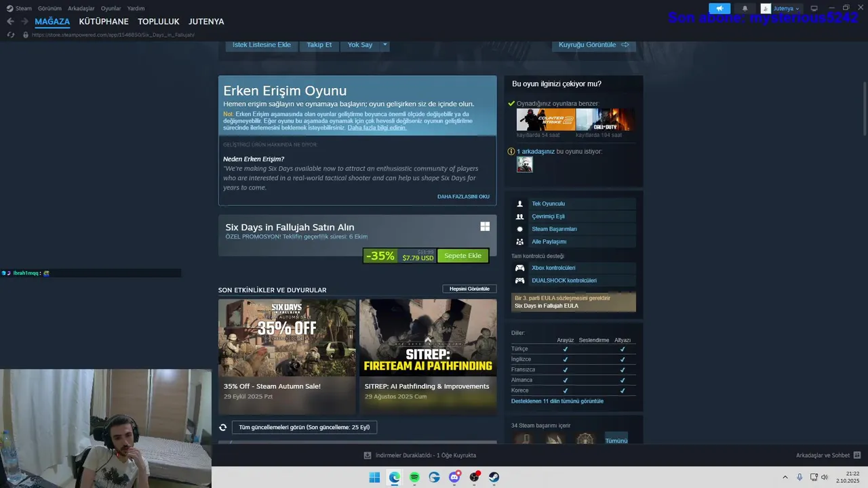Click İstek Listesine Ekle button
This screenshot has width=868, height=488.
(262, 45)
